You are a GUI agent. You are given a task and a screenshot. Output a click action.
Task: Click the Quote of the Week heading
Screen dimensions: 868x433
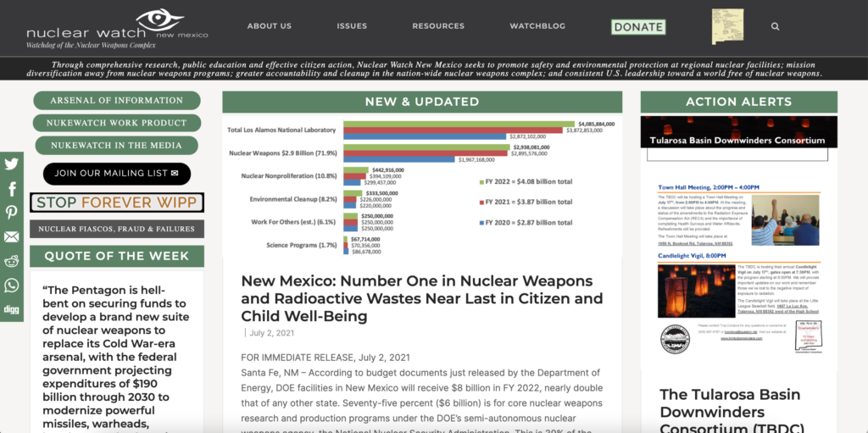117,256
